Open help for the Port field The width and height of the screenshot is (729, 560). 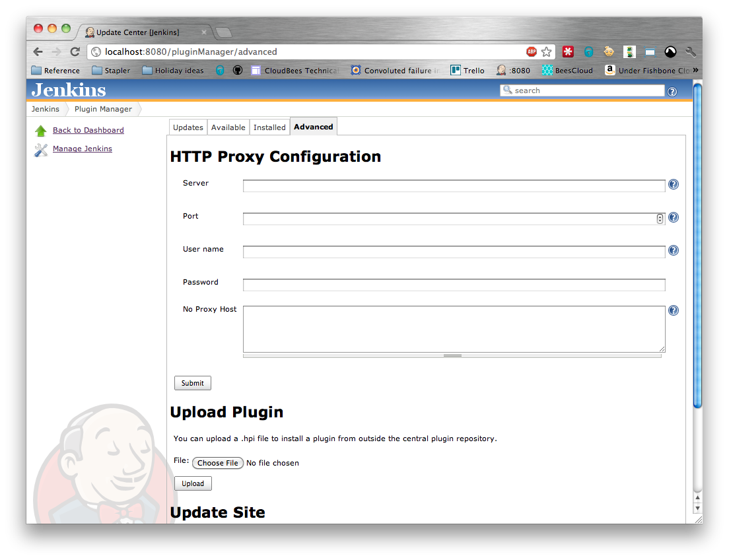point(674,218)
